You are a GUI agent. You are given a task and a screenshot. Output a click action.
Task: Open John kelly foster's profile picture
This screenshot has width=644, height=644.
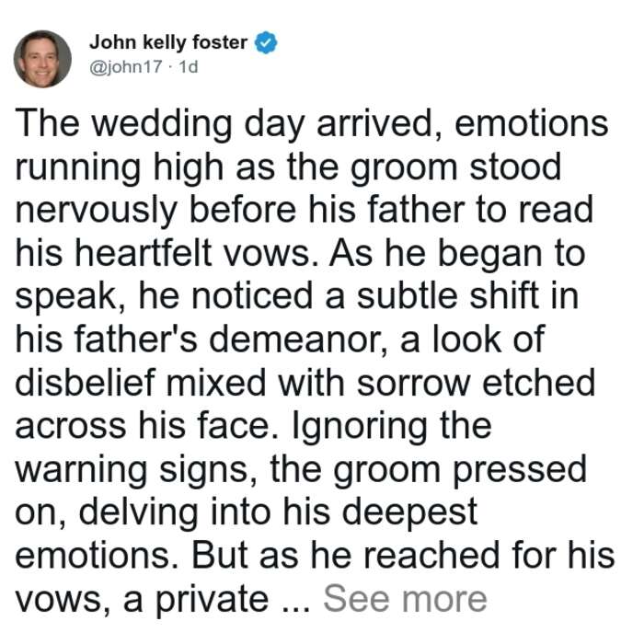tap(42, 59)
